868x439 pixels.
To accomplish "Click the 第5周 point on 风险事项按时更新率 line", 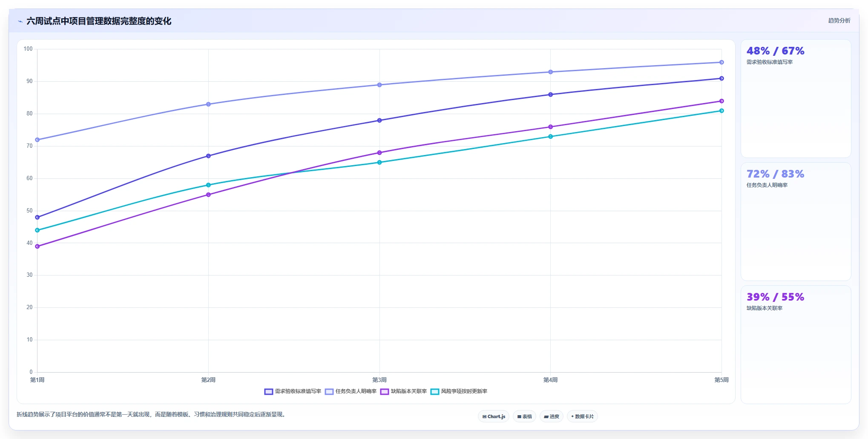I will 721,111.
